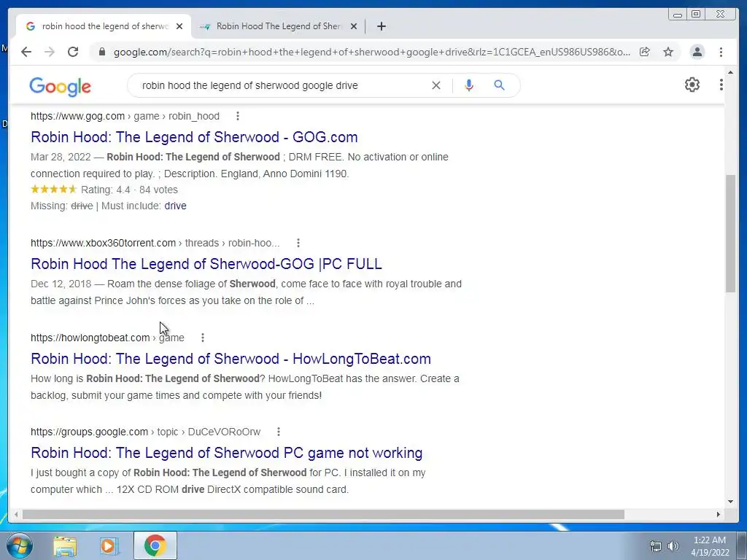The height and width of the screenshot is (560, 747).
Task: Open the about-result menu for gog.com
Action: (x=238, y=116)
